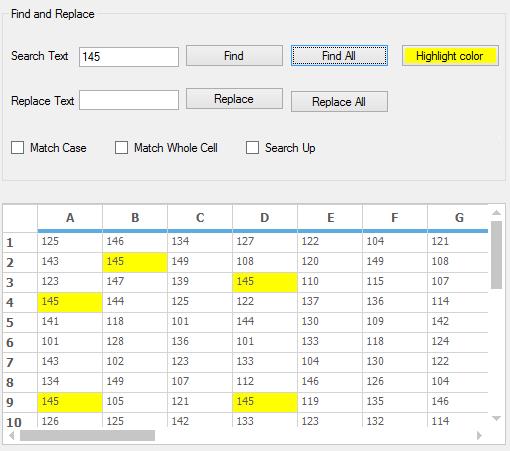
Task: Click into the empty Replace Text field
Action: (x=129, y=100)
